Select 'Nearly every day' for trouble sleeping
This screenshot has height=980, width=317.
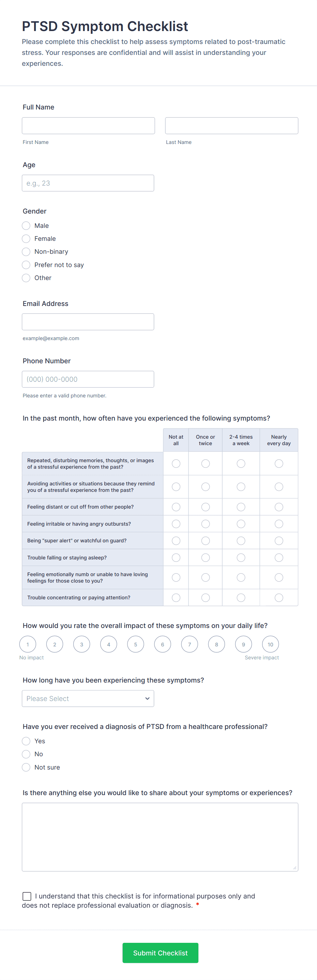point(278,557)
